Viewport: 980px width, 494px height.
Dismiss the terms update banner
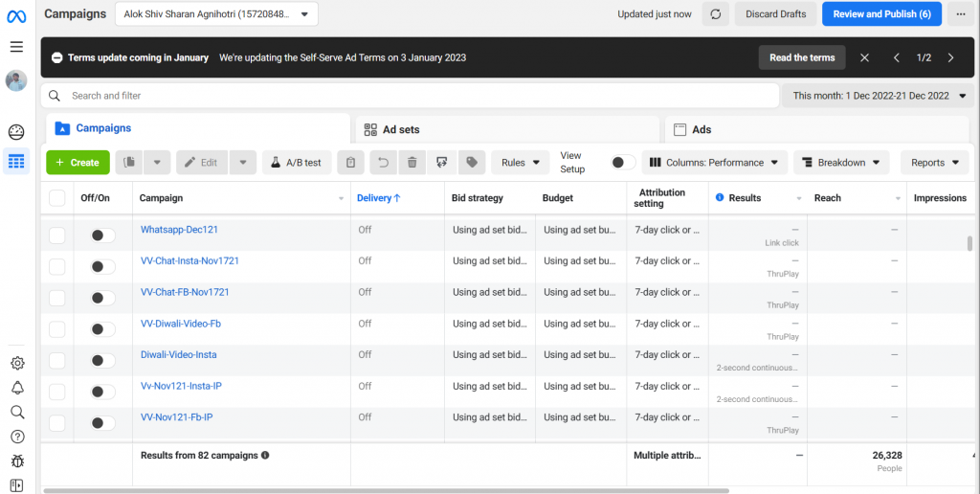coord(864,57)
